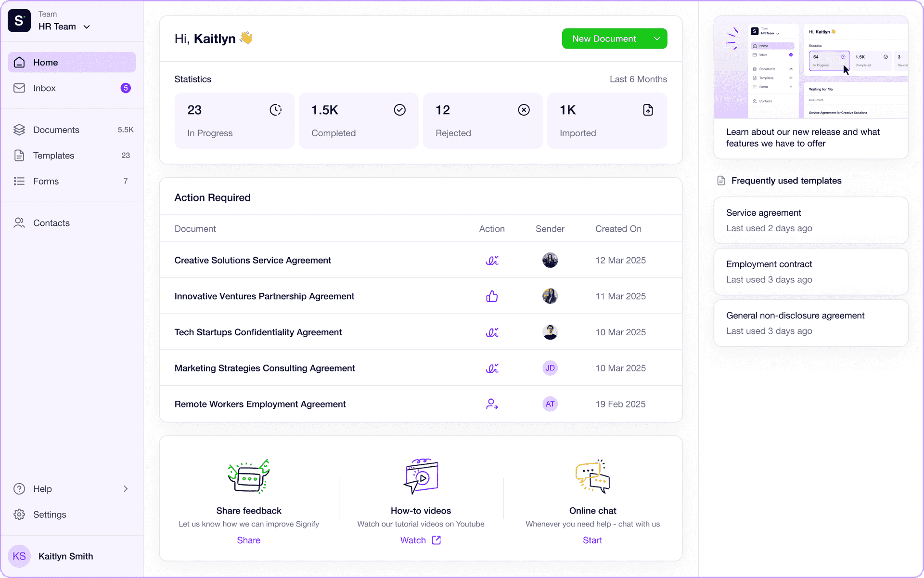Screen dimensions: 924x578
Task: Open Documents in the sidebar
Action: pyautogui.click(x=72, y=130)
